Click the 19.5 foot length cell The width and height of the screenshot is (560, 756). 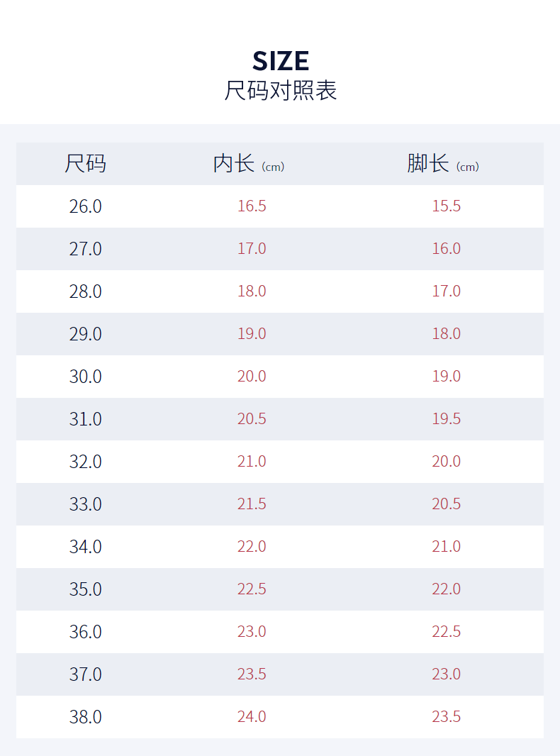pyautogui.click(x=447, y=419)
